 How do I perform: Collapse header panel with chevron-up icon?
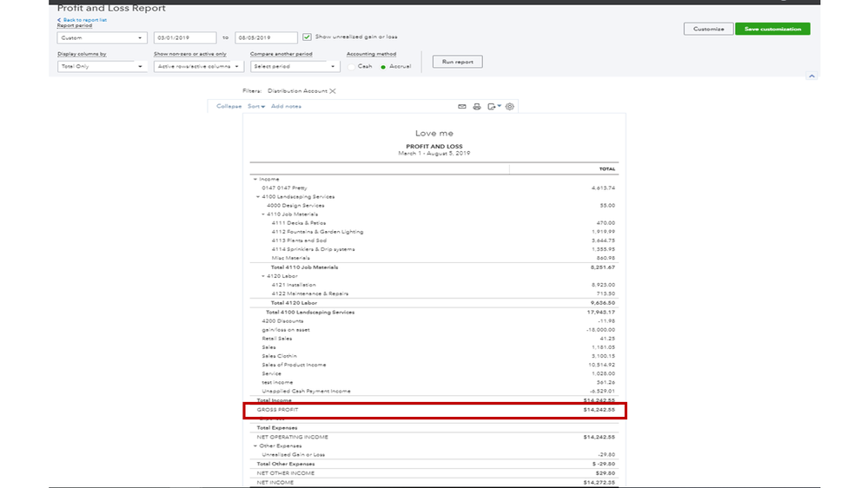tap(812, 76)
